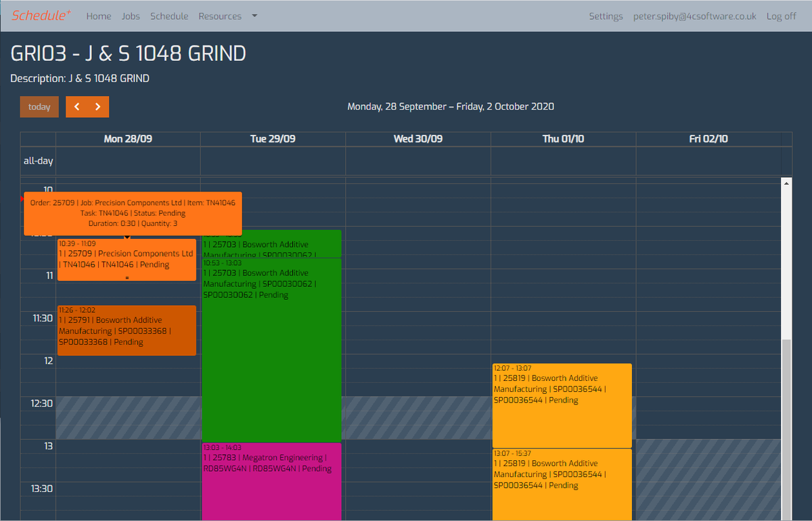Open the 13:07 - 15:37 Bosworth SP00036544 event

pyautogui.click(x=562, y=484)
